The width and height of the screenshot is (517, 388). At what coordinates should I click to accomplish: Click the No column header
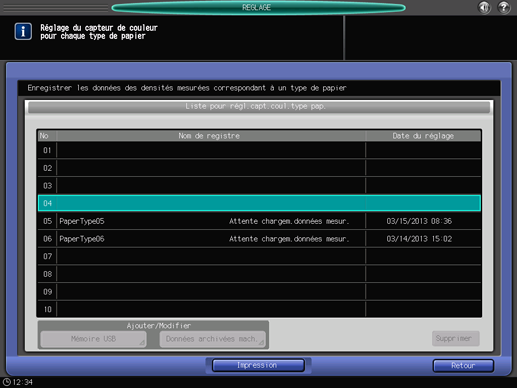coord(47,136)
